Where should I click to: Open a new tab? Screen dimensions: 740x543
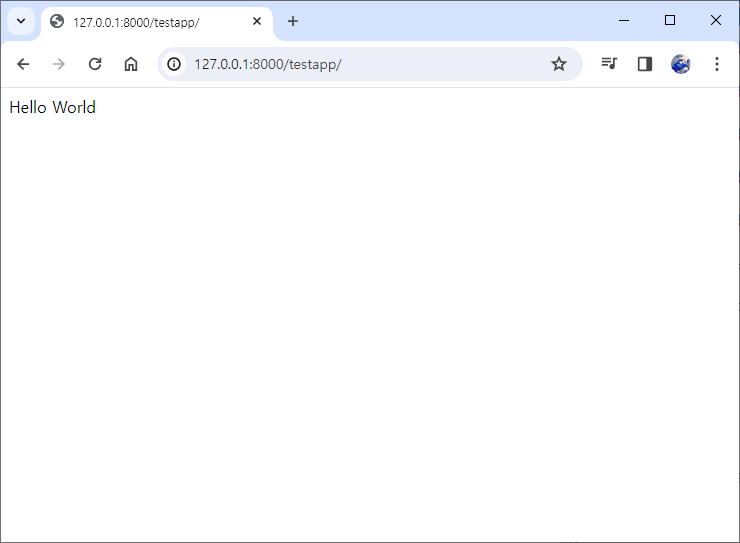click(x=293, y=21)
